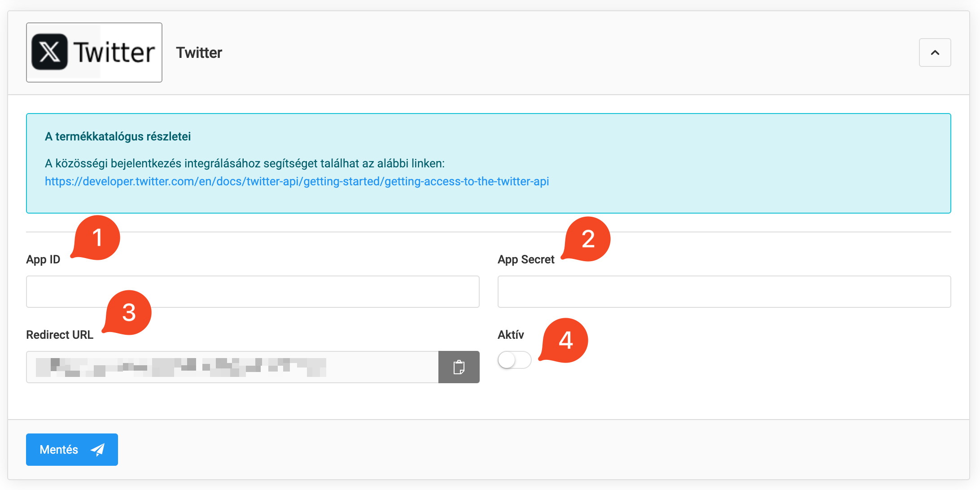Focus the App Secret input field
The image size is (980, 490).
pyautogui.click(x=724, y=292)
